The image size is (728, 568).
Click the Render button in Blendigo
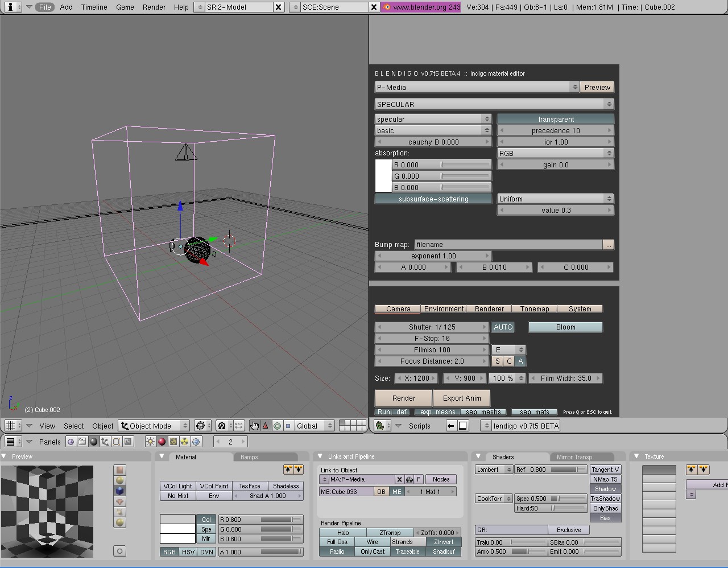[x=403, y=398]
